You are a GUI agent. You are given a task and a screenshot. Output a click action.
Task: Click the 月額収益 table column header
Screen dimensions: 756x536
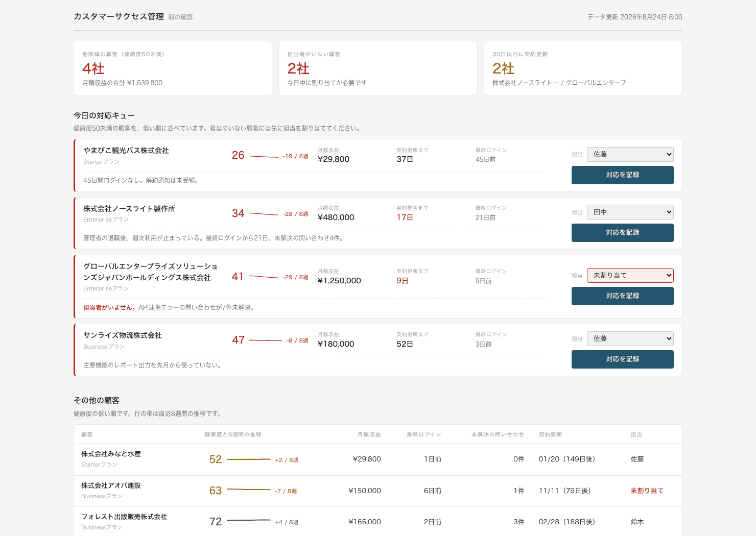(369, 434)
